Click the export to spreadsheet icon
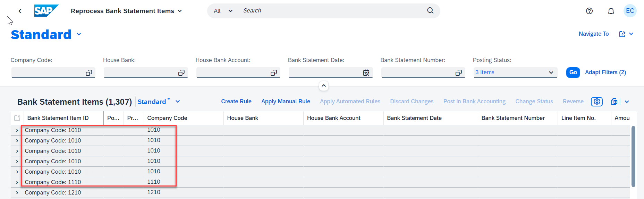The height and width of the screenshot is (199, 644). coord(614,102)
